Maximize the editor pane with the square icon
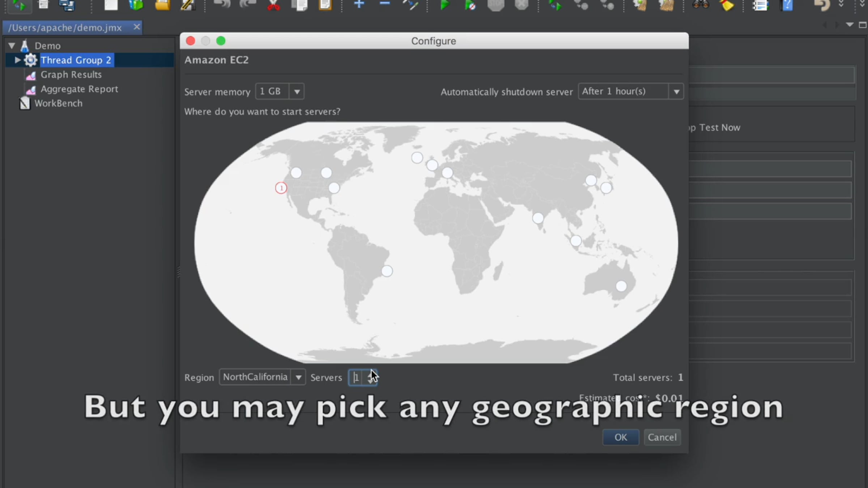Screen dimensions: 868x488 click(x=863, y=25)
